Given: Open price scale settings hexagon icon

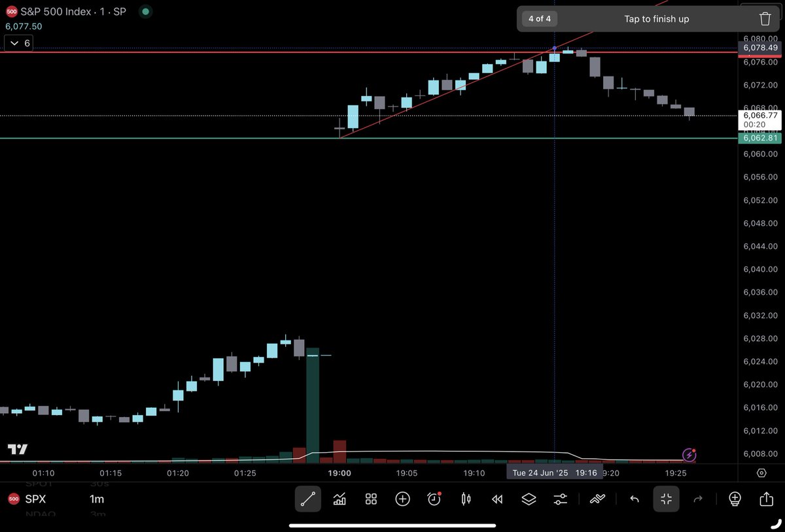Looking at the screenshot, I should tap(761, 473).
